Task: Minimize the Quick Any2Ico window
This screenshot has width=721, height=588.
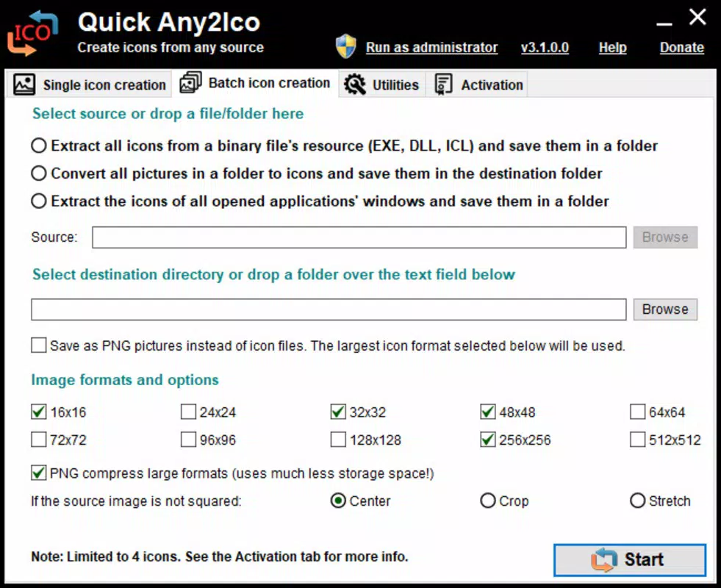Action: click(x=664, y=23)
